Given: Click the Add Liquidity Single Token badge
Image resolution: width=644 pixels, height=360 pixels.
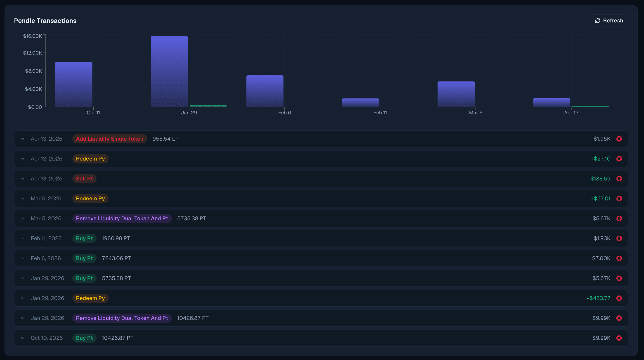Looking at the screenshot, I should pos(109,139).
